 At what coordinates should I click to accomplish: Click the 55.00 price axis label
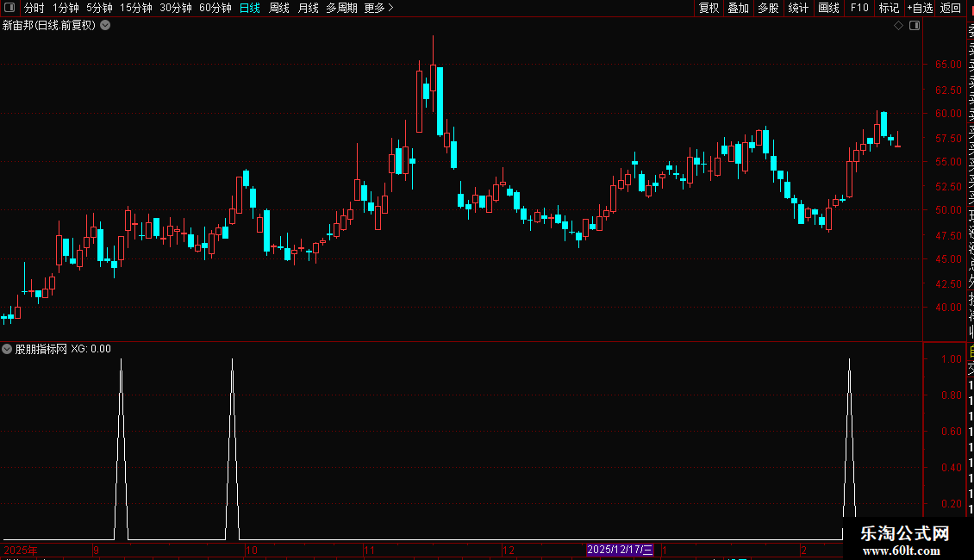(x=948, y=161)
